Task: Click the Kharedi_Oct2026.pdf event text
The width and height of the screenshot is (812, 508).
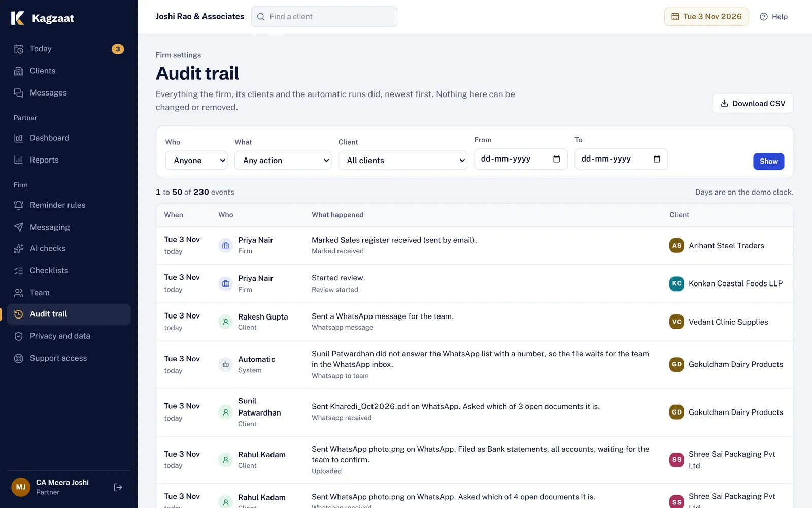Action: tap(456, 406)
